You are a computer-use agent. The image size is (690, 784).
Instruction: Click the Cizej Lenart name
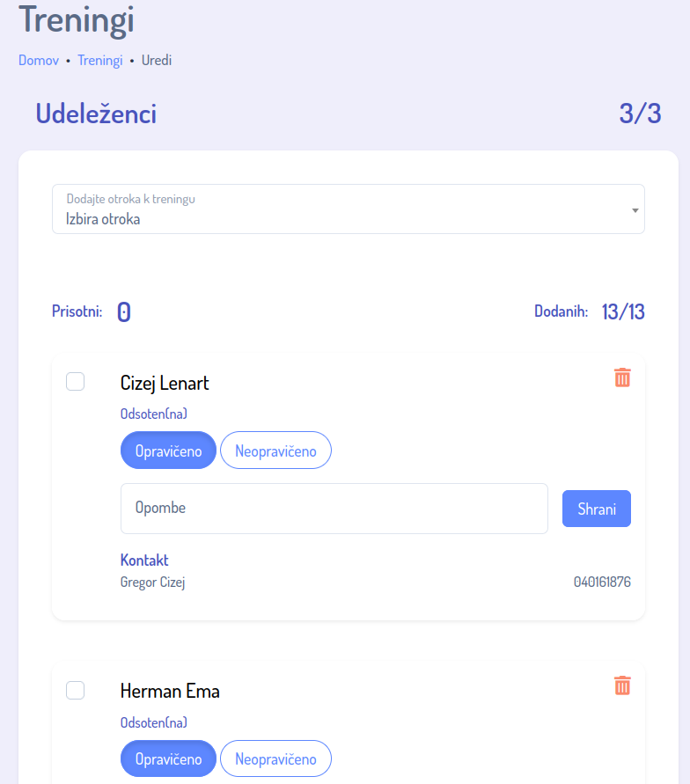(165, 384)
